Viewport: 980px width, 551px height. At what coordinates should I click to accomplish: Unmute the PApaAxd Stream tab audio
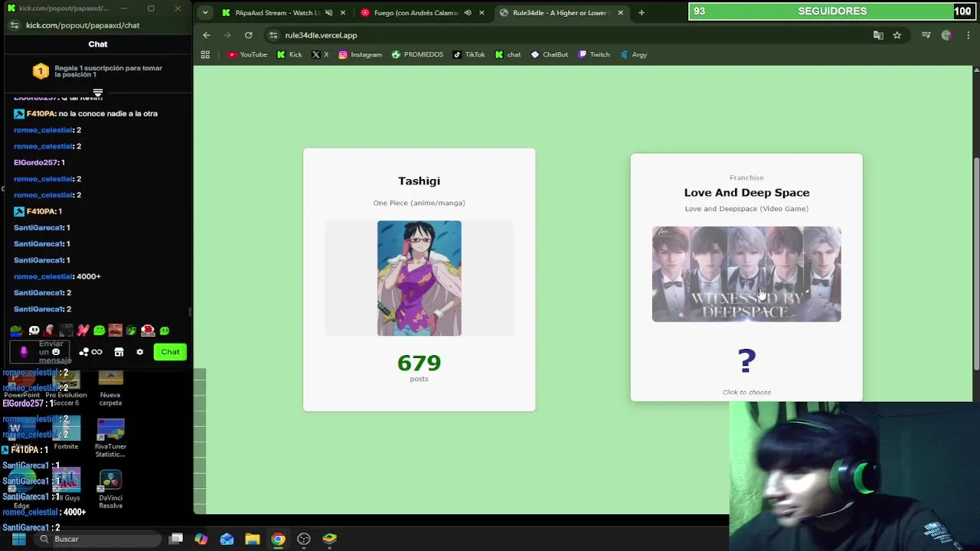pos(328,13)
